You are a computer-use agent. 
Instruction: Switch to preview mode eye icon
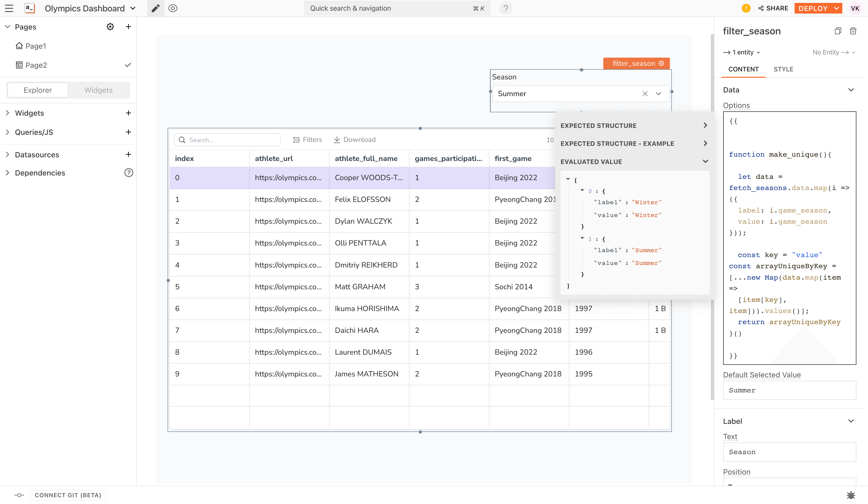point(173,8)
